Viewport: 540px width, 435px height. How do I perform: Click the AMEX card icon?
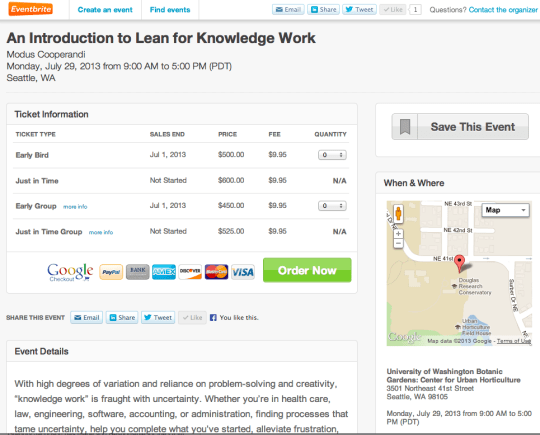(164, 272)
